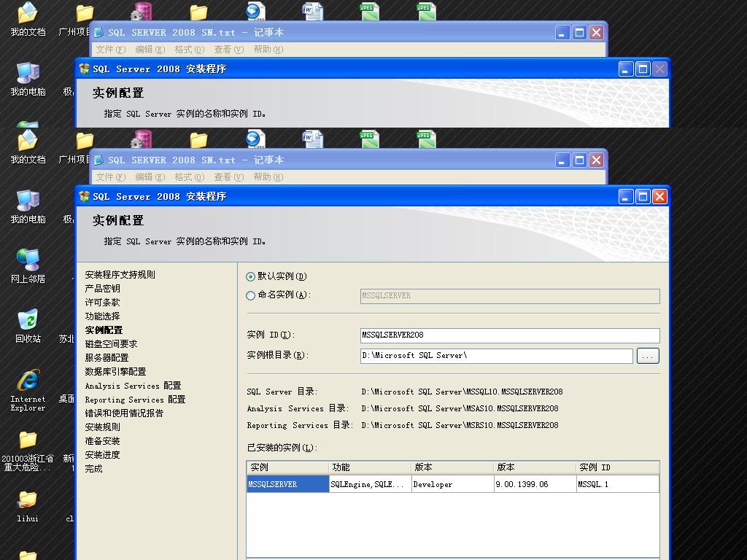Select 服务器配置 in the steps list
Image resolution: width=747 pixels, height=560 pixels.
[107, 358]
